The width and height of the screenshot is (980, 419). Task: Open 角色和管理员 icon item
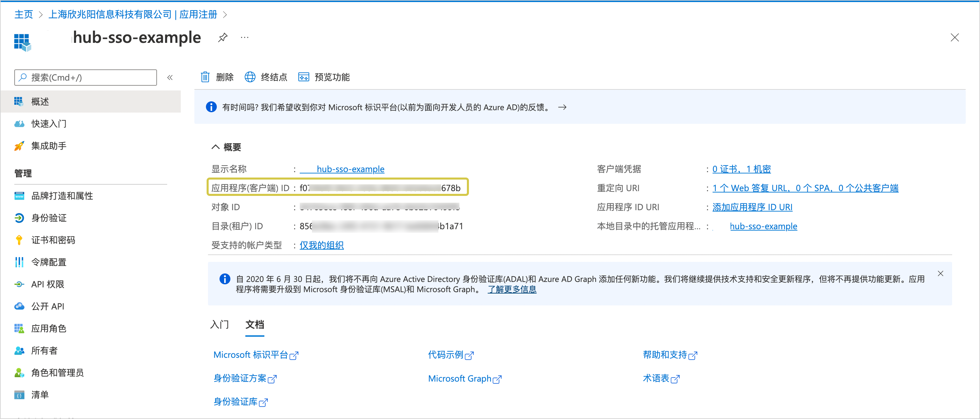(x=19, y=372)
